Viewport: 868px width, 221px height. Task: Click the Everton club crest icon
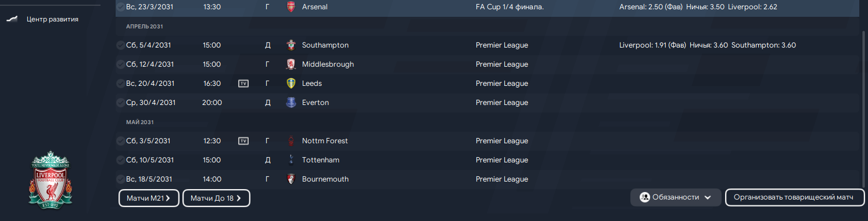pos(291,103)
